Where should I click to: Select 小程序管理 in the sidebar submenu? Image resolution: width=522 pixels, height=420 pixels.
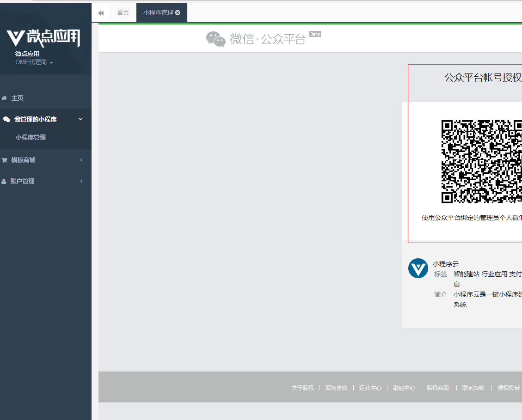pos(31,137)
